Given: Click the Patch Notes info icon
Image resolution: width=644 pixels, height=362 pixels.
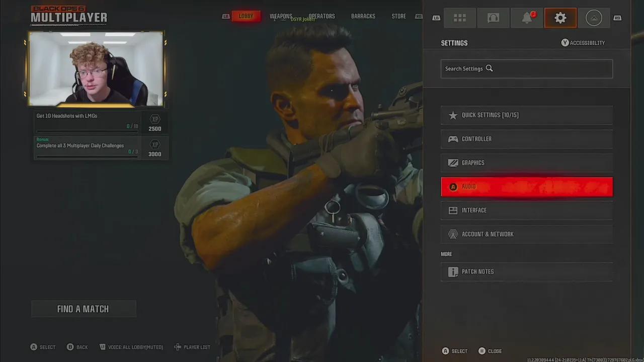Looking at the screenshot, I should click(x=453, y=271).
